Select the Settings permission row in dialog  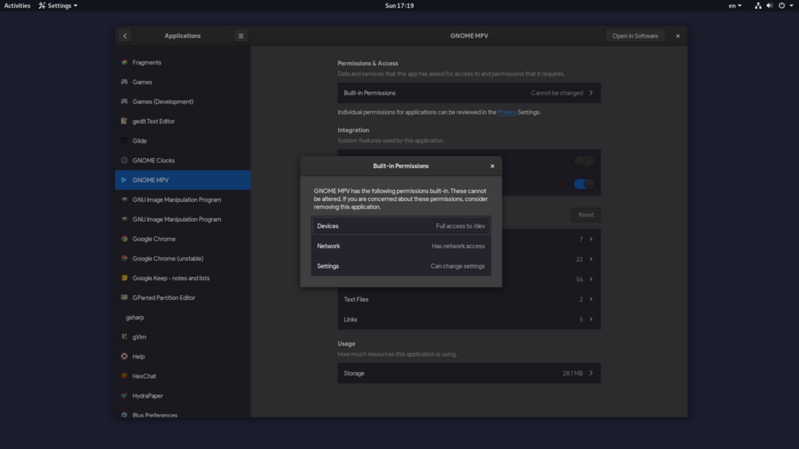tap(401, 266)
